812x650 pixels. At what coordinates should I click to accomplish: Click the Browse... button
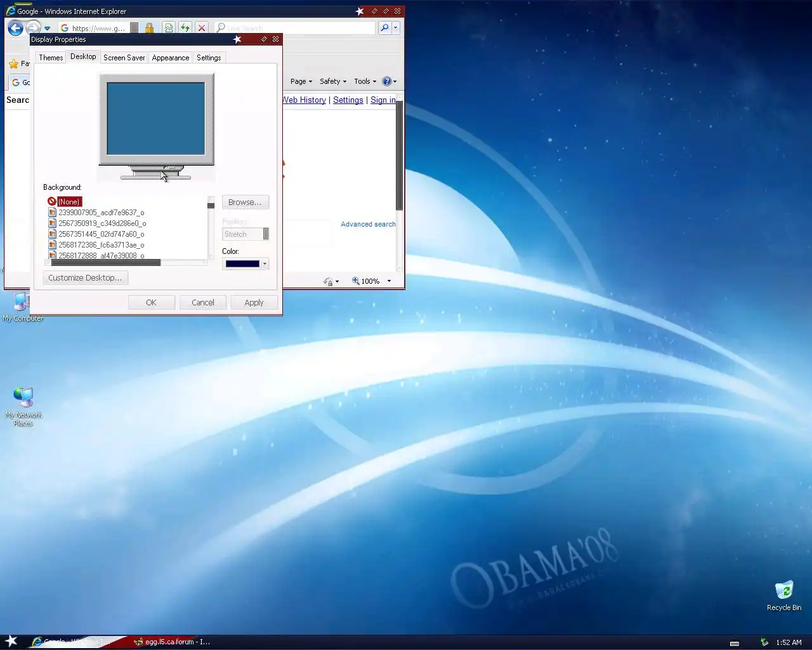245,202
